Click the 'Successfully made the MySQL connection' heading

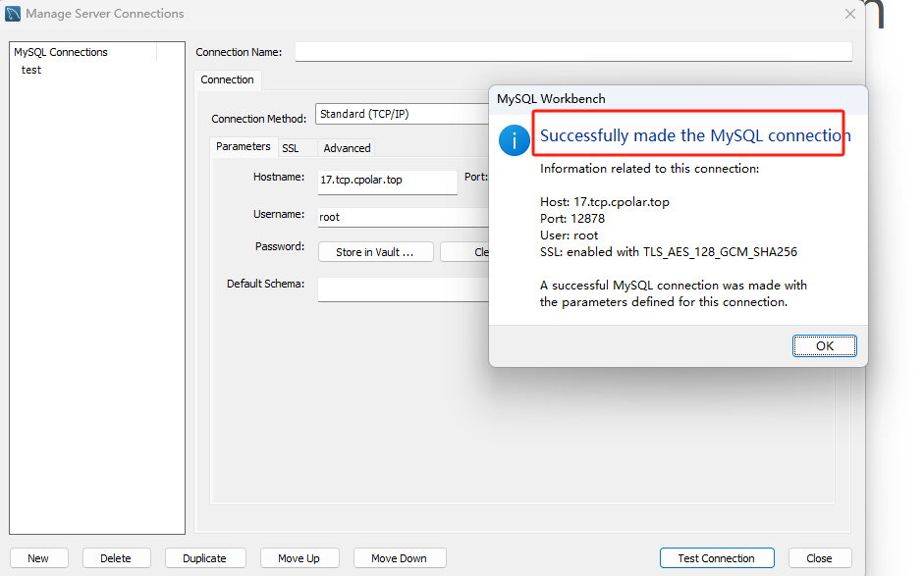click(x=695, y=135)
